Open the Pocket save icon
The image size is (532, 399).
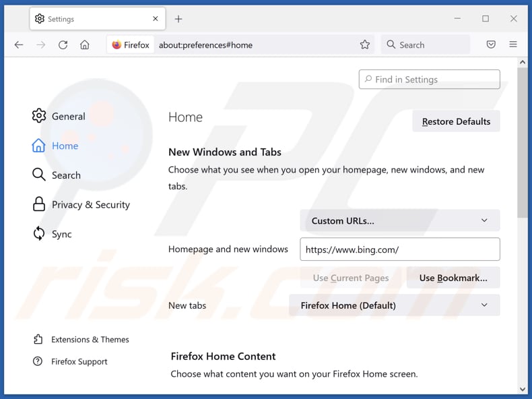[491, 45]
